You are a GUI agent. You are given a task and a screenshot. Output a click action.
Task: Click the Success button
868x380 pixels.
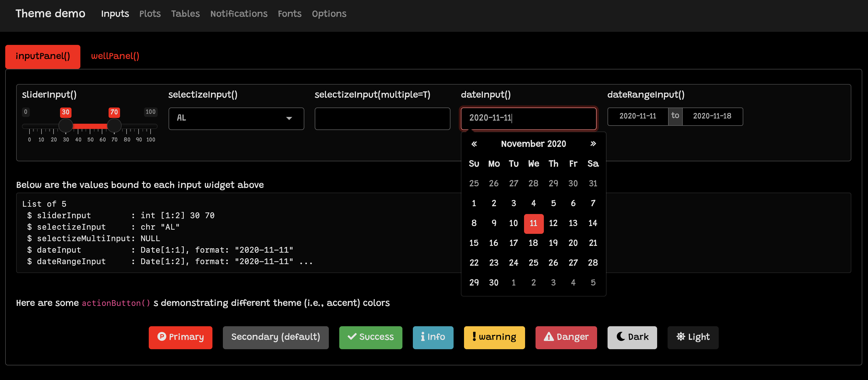371,337
